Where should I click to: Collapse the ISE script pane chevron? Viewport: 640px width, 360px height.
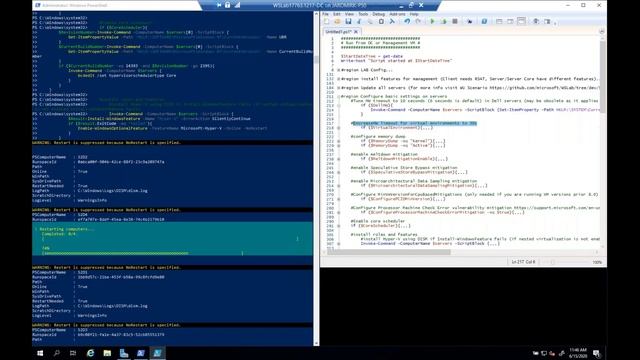point(602,31)
